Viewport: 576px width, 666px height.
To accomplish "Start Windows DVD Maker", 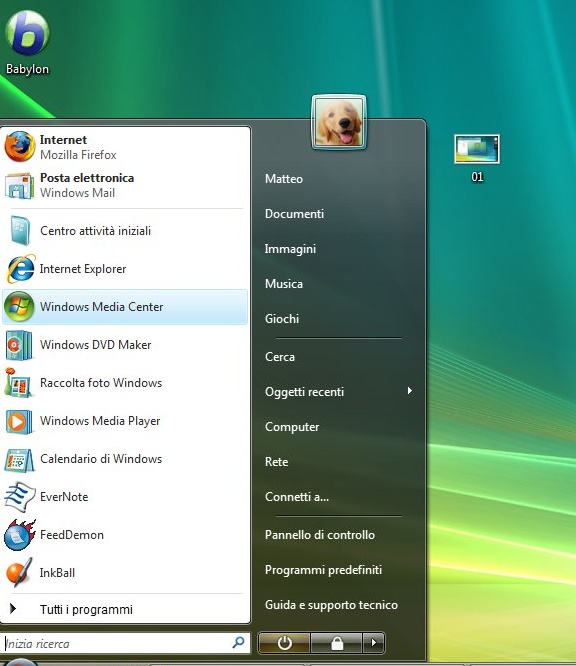I will coord(125,344).
